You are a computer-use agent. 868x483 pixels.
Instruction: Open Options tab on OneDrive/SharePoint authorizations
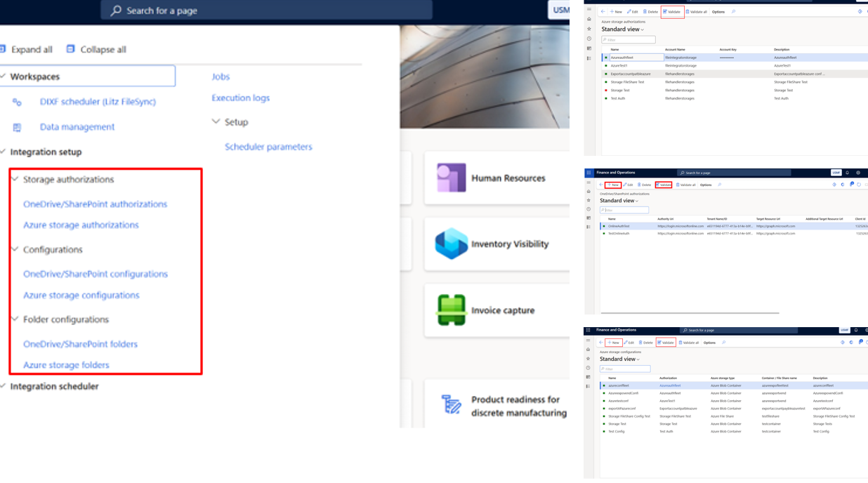pos(706,185)
